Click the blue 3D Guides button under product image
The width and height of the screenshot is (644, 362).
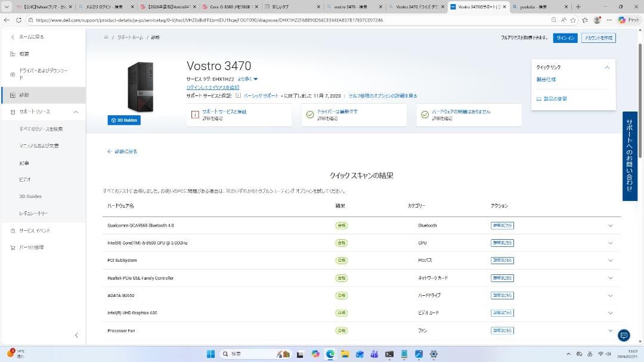[x=124, y=120]
